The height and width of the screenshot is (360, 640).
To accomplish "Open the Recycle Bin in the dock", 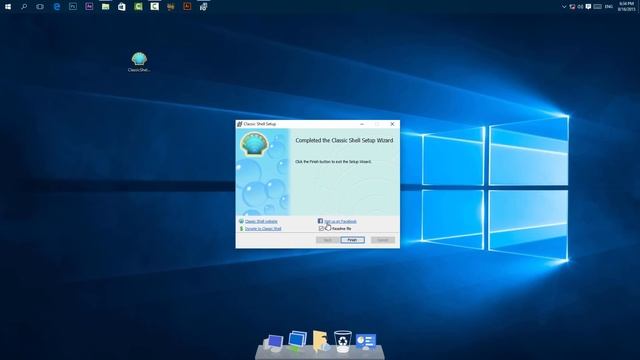I will tap(342, 341).
